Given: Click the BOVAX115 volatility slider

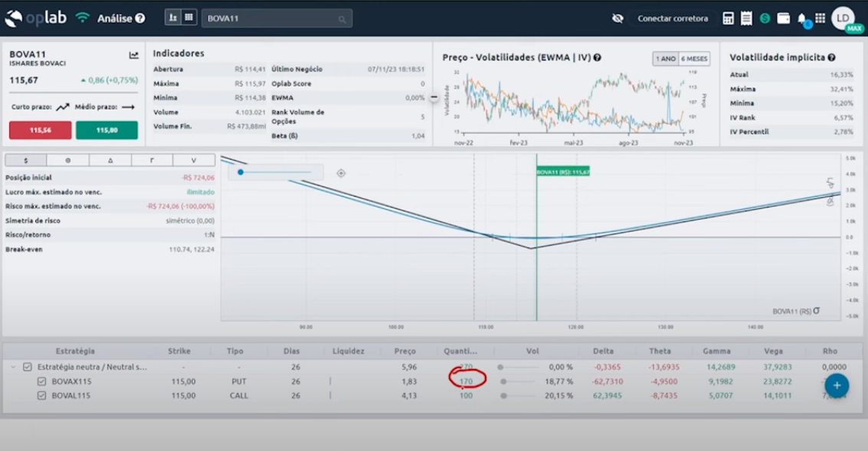Looking at the screenshot, I should (504, 381).
